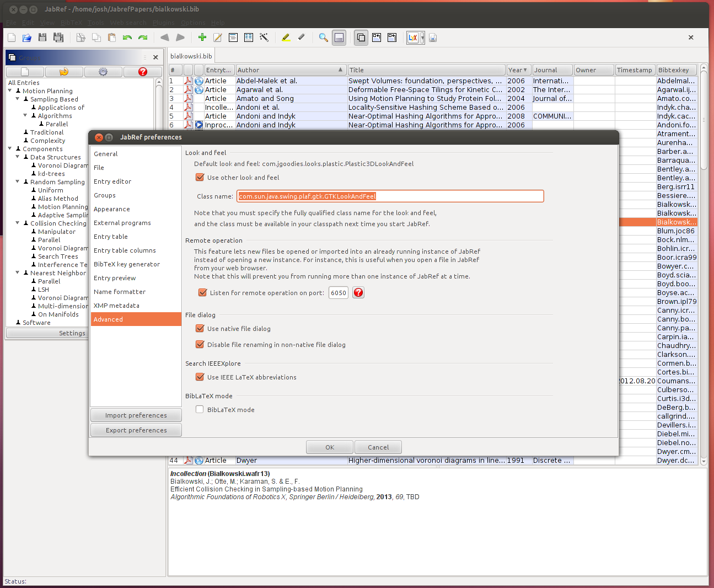This screenshot has width=714, height=588.
Task: Toggle Listen for remote operation checkbox
Action: [x=203, y=292]
